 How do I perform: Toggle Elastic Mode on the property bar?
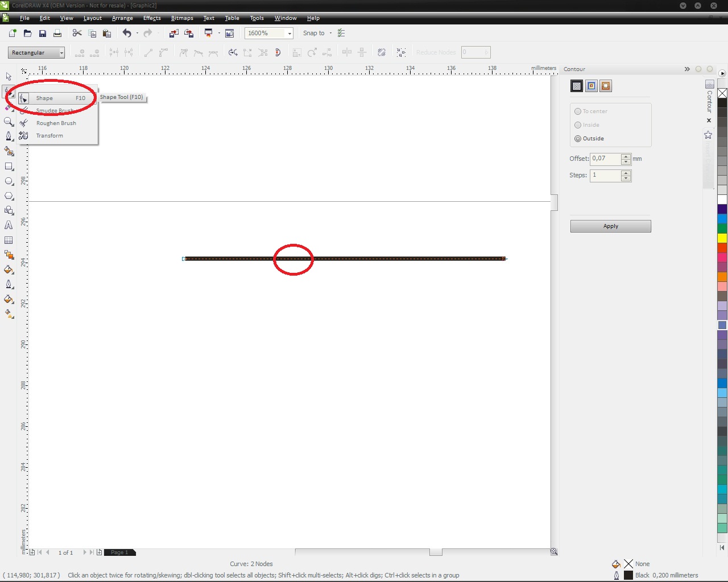[381, 52]
